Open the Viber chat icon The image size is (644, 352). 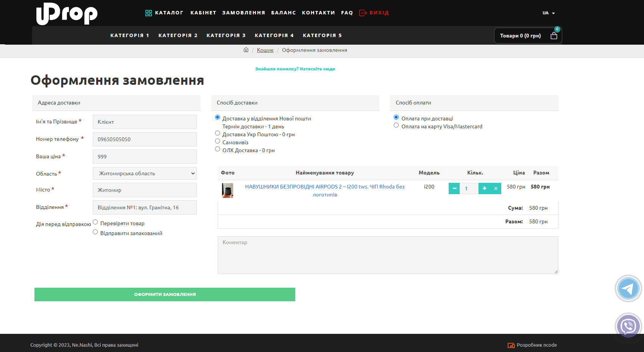[x=628, y=326]
